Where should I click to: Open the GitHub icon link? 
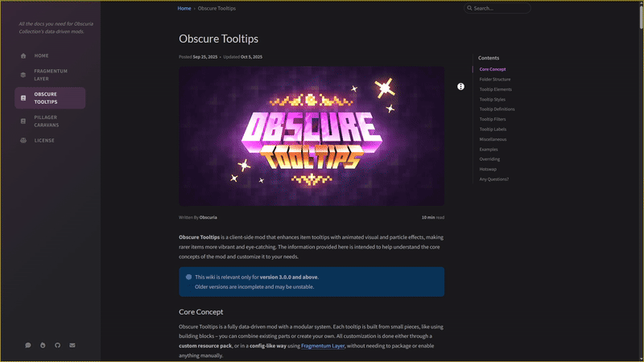point(57,345)
